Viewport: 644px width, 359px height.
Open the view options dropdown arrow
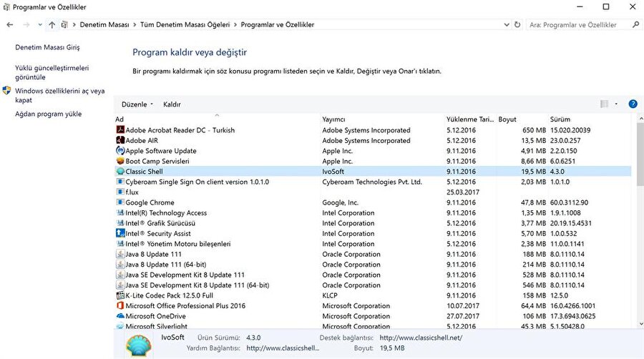pos(616,104)
